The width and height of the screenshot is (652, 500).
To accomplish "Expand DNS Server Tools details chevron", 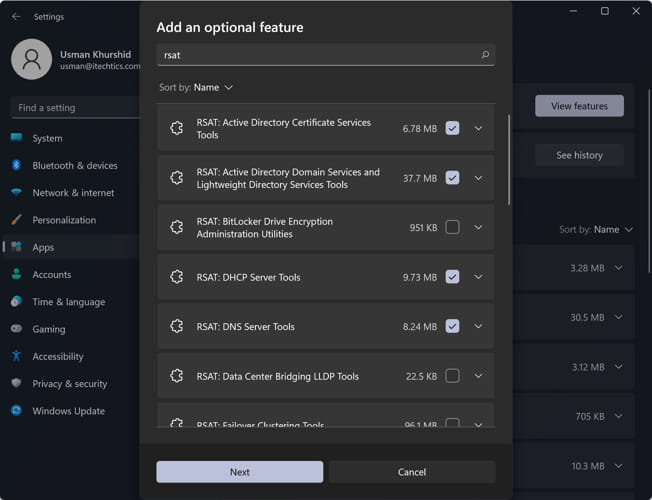I will [x=478, y=326].
